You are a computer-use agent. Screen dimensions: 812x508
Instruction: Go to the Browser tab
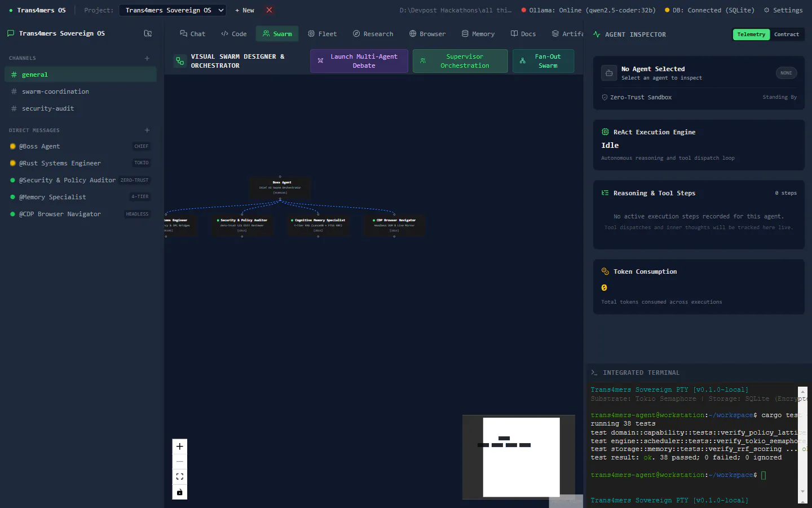click(x=427, y=34)
